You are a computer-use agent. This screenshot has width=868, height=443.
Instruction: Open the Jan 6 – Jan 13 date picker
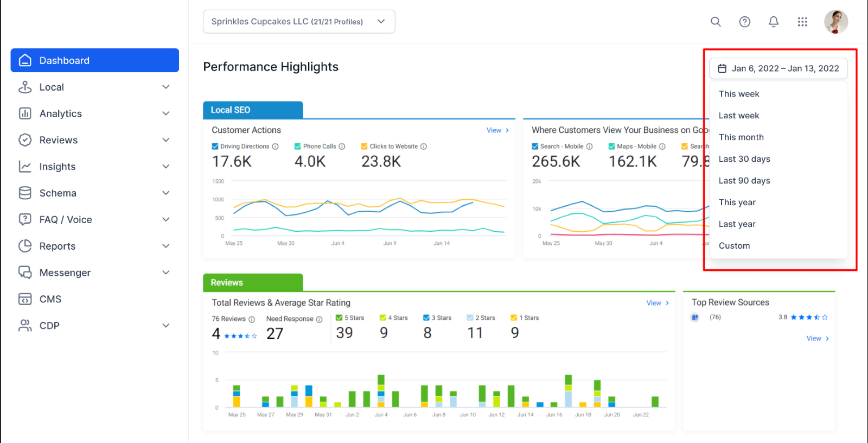click(x=778, y=68)
